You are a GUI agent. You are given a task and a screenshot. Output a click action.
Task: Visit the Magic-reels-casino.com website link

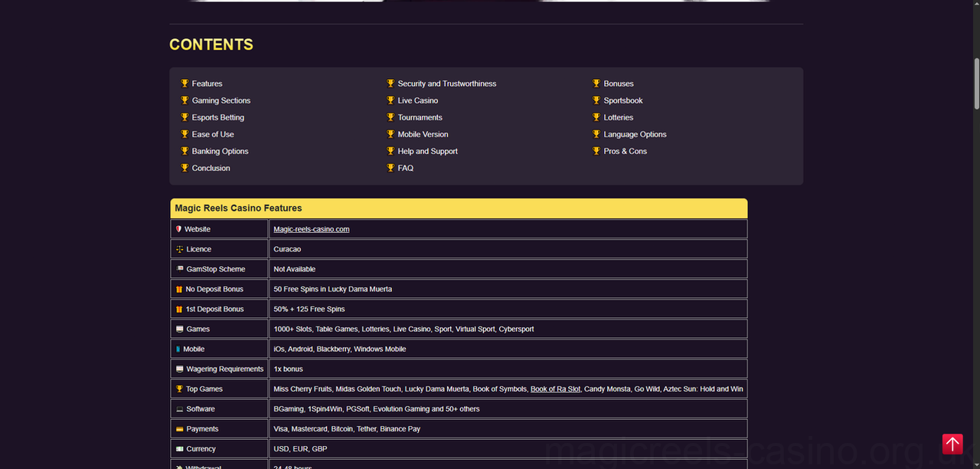312,229
